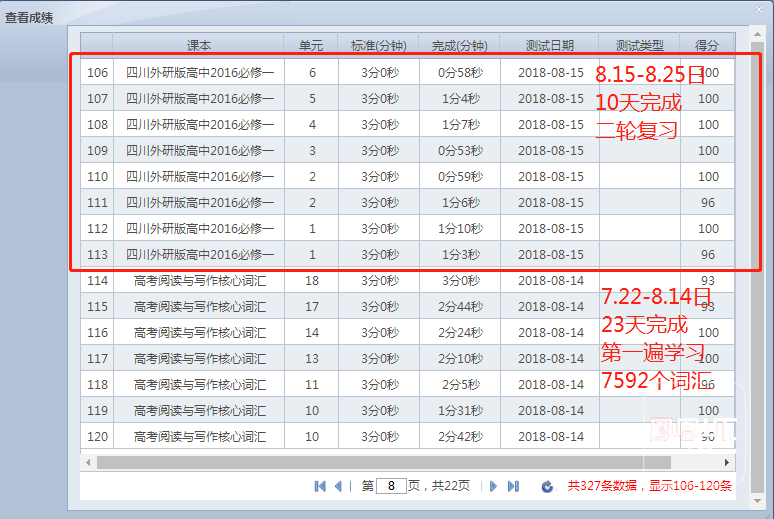774x519 pixels.
Task: Click completion time 2分44秒
Action: pyautogui.click(x=460, y=307)
